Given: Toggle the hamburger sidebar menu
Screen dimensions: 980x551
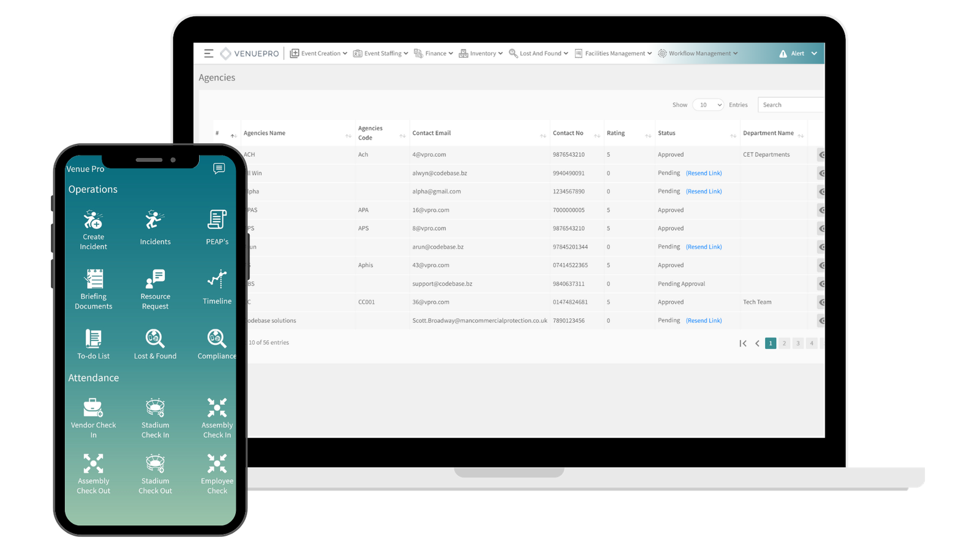Looking at the screenshot, I should tap(209, 54).
